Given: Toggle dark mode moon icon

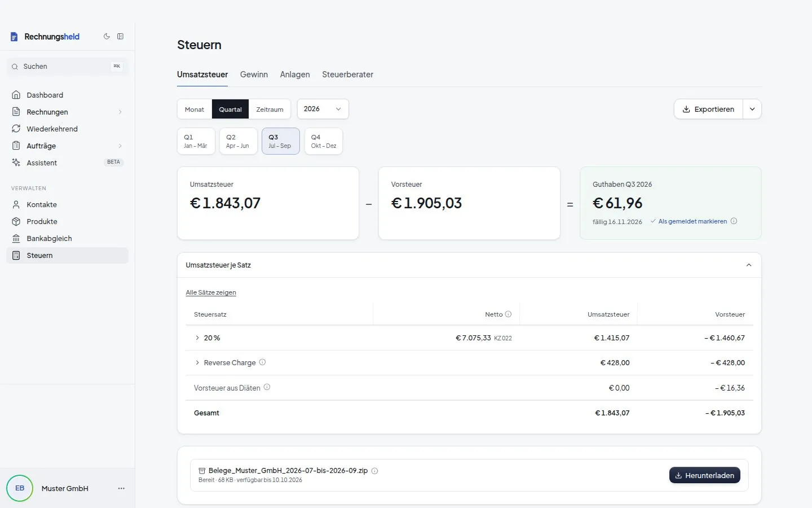Looking at the screenshot, I should tap(107, 36).
